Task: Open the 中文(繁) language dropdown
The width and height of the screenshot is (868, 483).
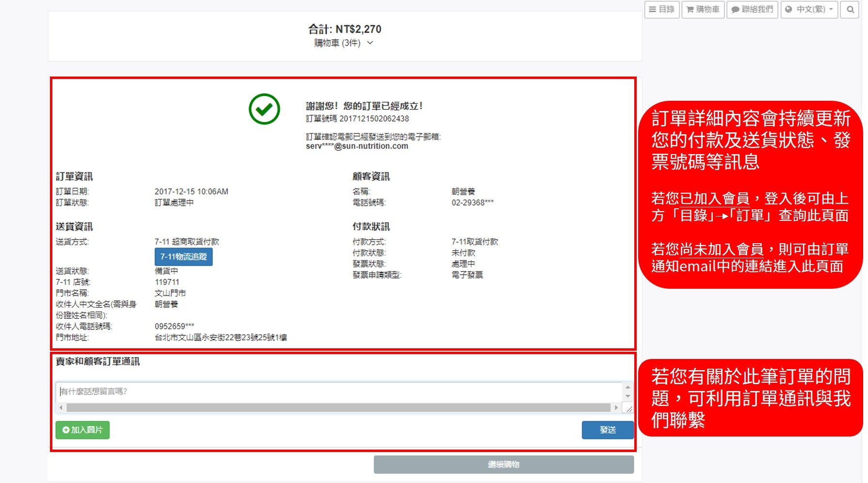Action: pos(809,10)
